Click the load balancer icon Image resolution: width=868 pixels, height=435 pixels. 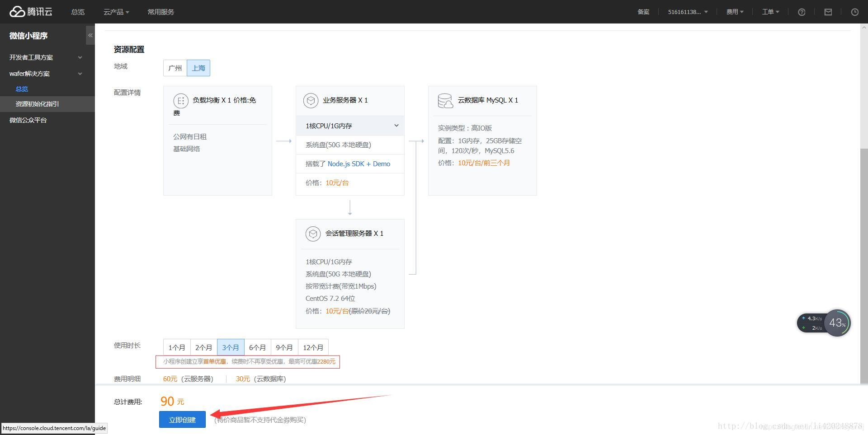pos(181,101)
